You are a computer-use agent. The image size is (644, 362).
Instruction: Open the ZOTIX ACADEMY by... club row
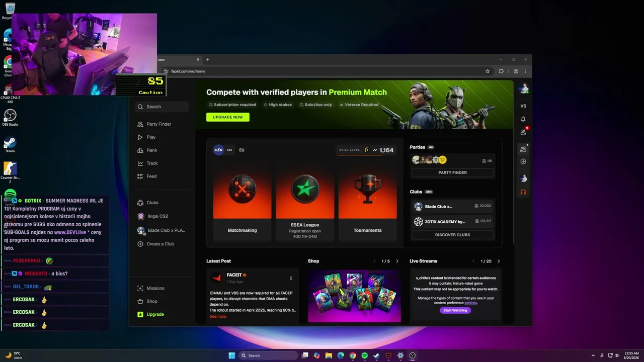point(452,221)
